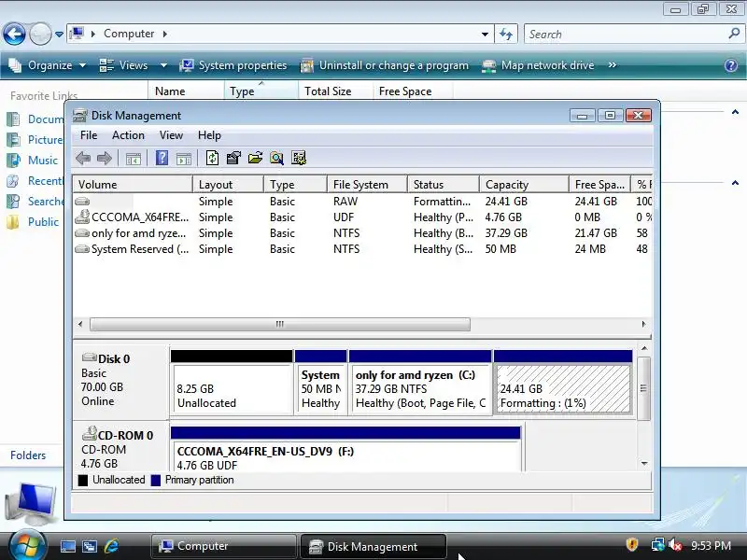747x560 pixels.
Task: Click System properties in Explorer toolbar
Action: pos(233,65)
